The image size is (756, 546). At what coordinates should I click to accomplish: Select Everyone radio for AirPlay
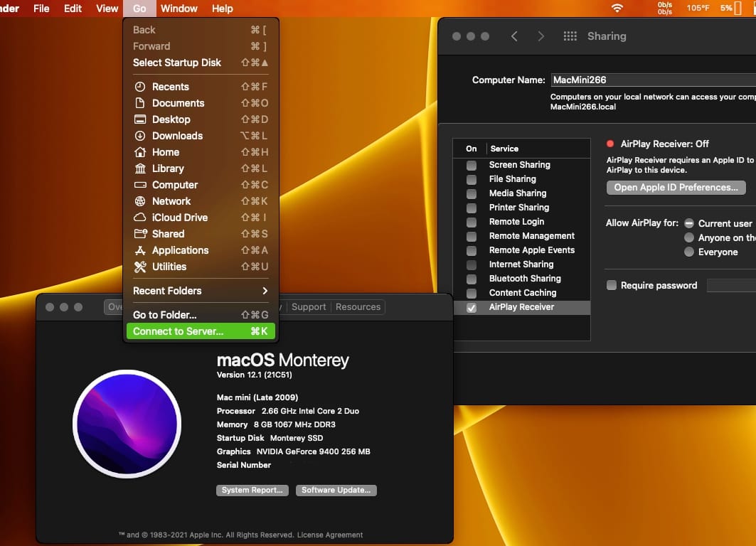[x=689, y=252]
